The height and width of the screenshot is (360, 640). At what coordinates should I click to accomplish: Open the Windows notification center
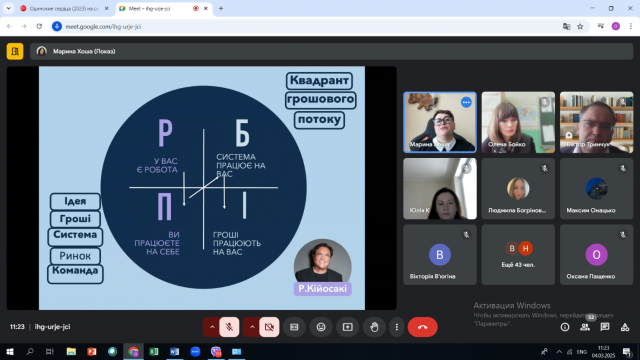pos(627,351)
